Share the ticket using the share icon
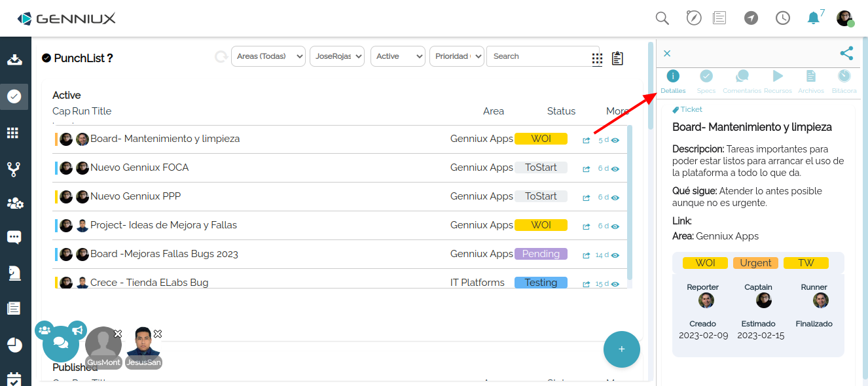This screenshot has width=868, height=386. pos(846,54)
